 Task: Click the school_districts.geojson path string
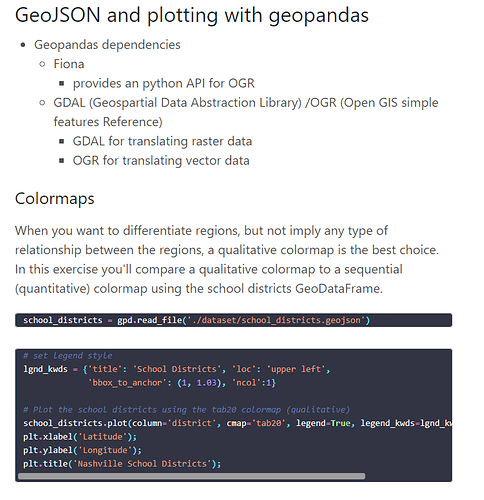tap(277, 320)
